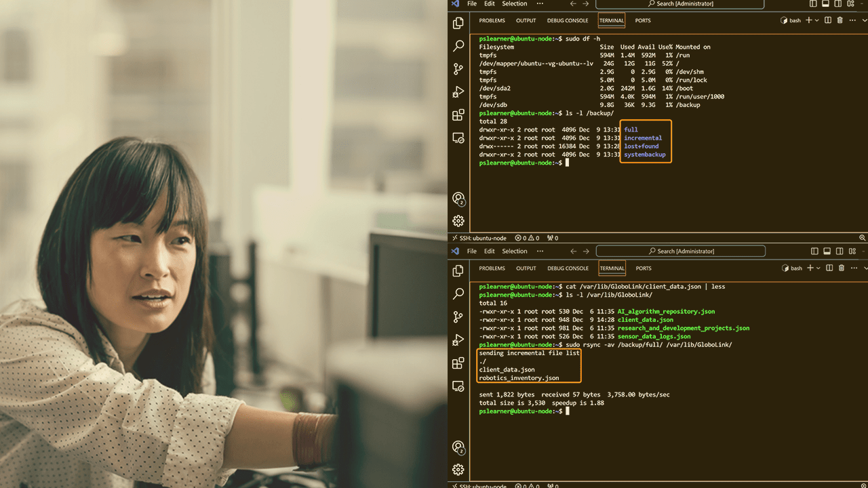This screenshot has width=868, height=488.
Task: Open the DEBUG CONSOLE tab
Action: (567, 20)
